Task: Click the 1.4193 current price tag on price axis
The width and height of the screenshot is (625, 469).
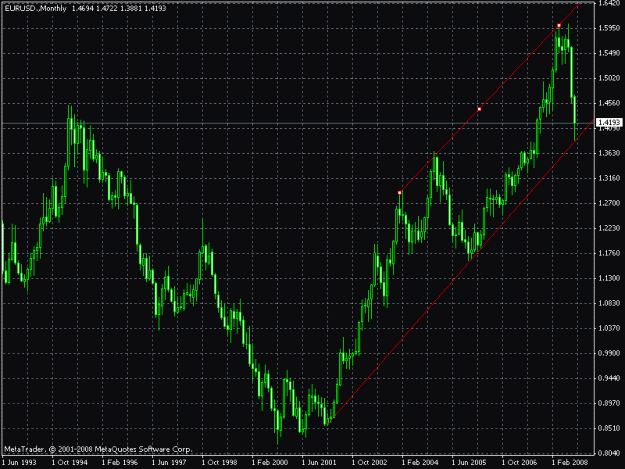Action: (x=609, y=122)
